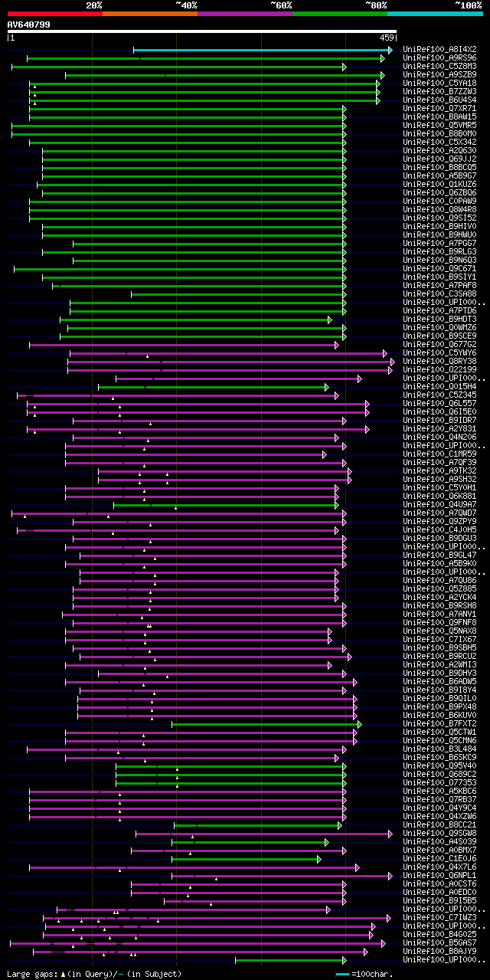
Task: Select the UniRef100_B8AW15 entry
Action: (x=439, y=117)
